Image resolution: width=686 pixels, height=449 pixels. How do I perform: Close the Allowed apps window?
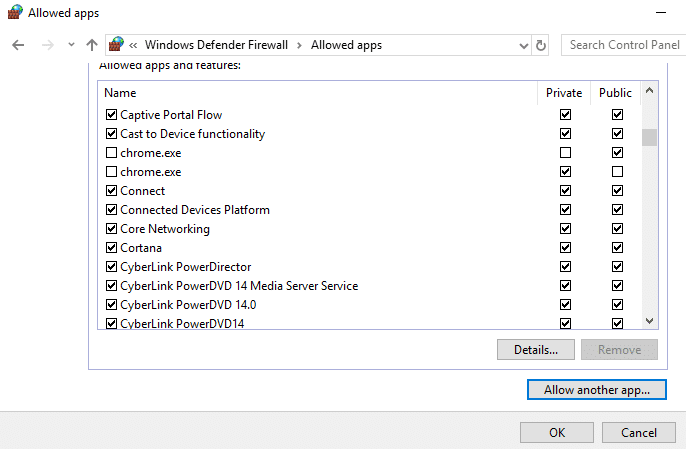[x=662, y=12]
